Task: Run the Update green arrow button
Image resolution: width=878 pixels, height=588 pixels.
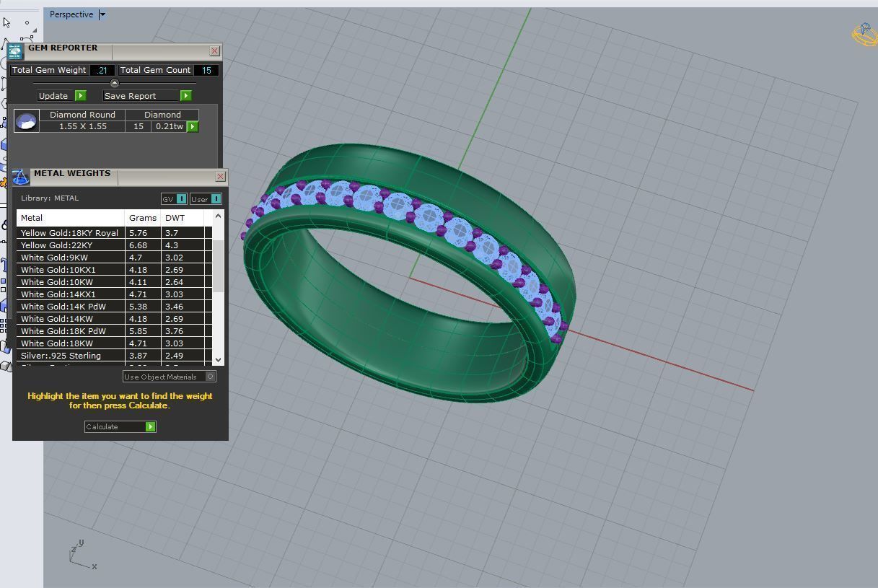Action: click(x=81, y=96)
